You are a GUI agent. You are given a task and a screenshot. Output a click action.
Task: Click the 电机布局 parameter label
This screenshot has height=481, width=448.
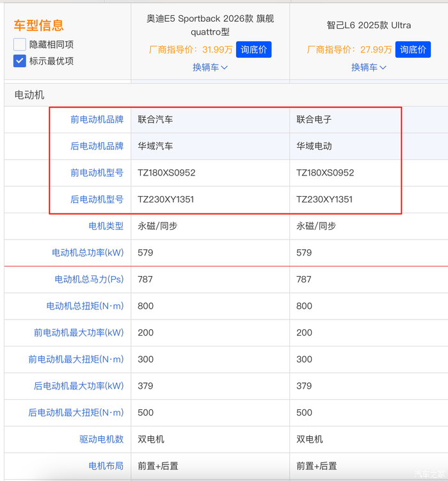click(106, 466)
